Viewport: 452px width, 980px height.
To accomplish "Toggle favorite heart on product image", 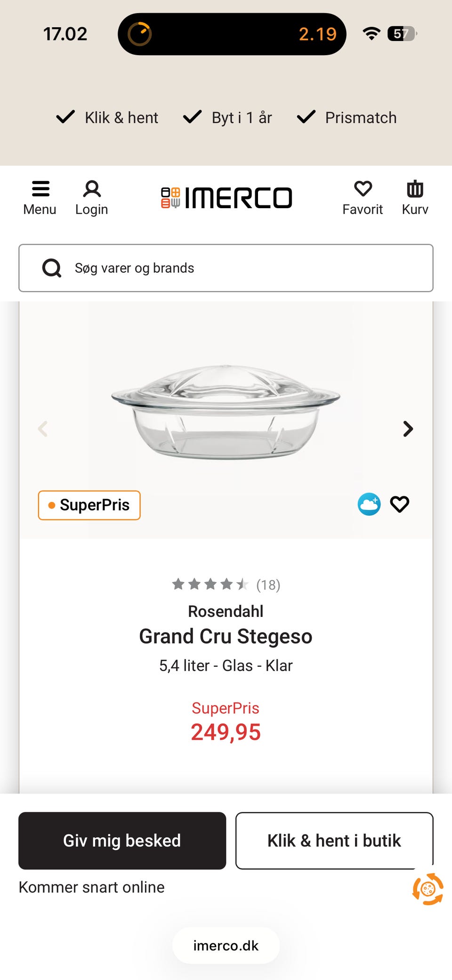I will click(400, 504).
